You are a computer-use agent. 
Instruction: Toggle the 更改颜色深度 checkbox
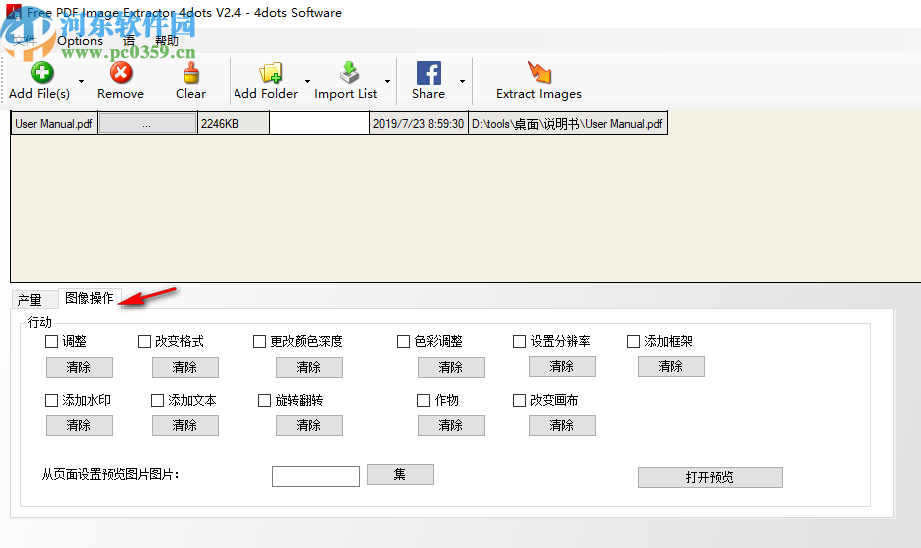(x=260, y=341)
